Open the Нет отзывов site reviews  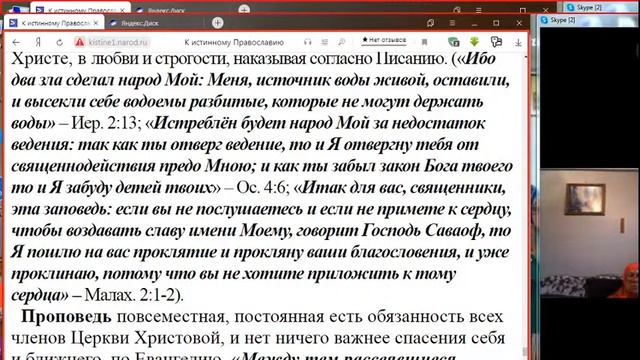tap(384, 40)
